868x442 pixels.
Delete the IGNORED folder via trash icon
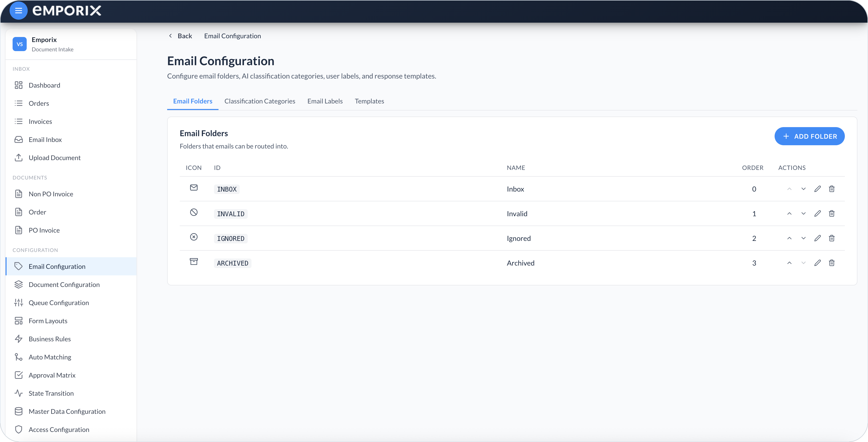(x=831, y=238)
